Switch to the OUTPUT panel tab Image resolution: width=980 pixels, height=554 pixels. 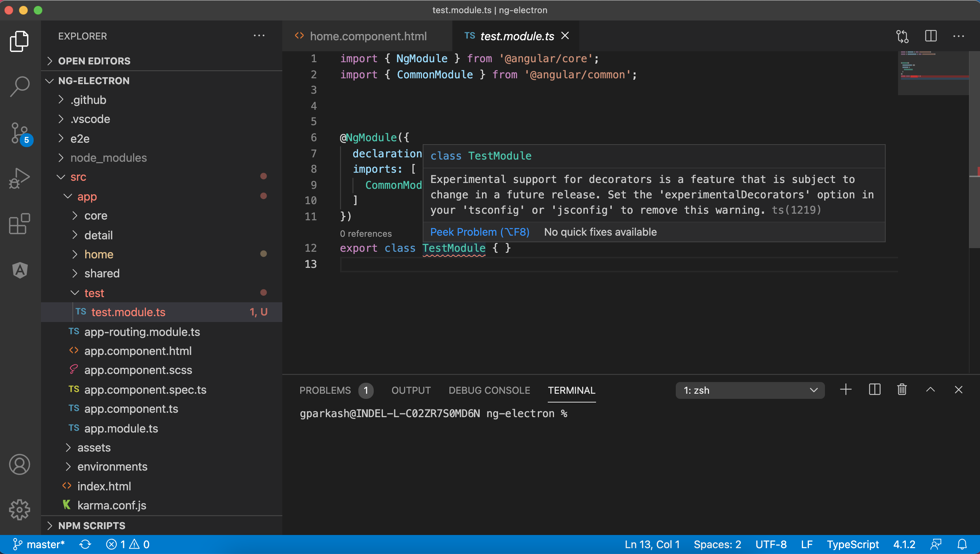click(411, 390)
